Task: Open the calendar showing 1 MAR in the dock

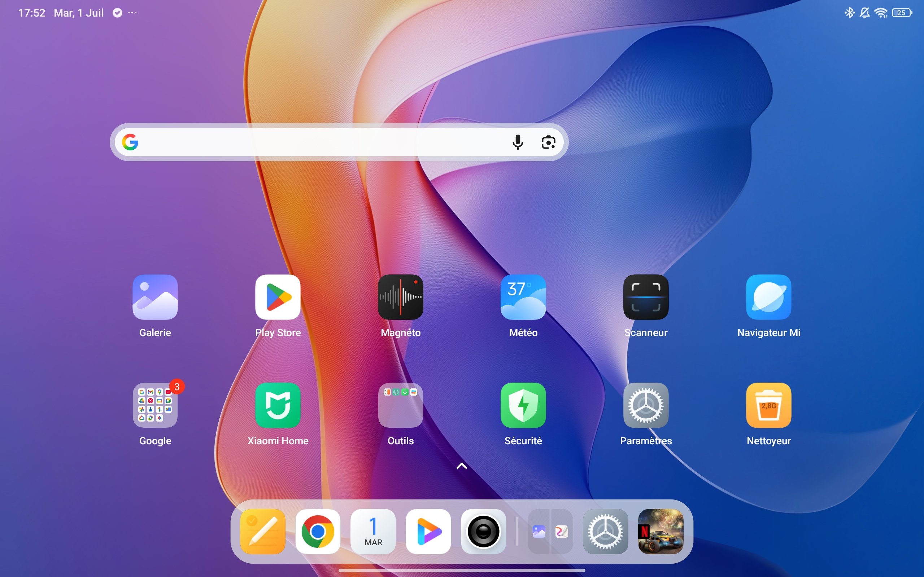Action: pos(373,531)
